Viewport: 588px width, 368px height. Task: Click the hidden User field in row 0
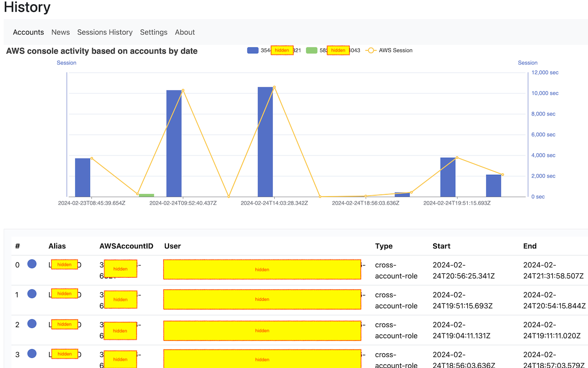[x=262, y=269]
